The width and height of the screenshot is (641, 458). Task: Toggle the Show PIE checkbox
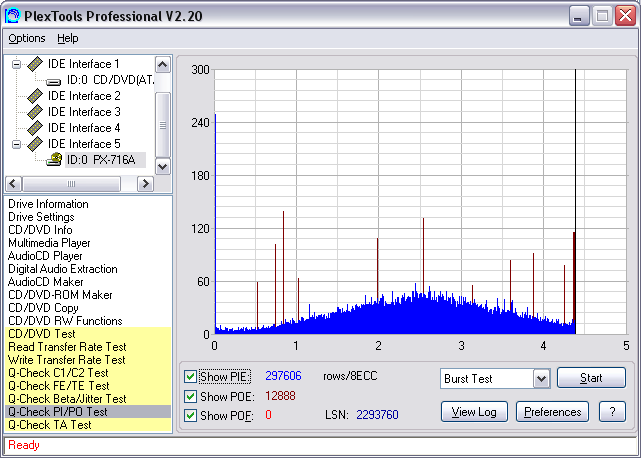point(190,376)
